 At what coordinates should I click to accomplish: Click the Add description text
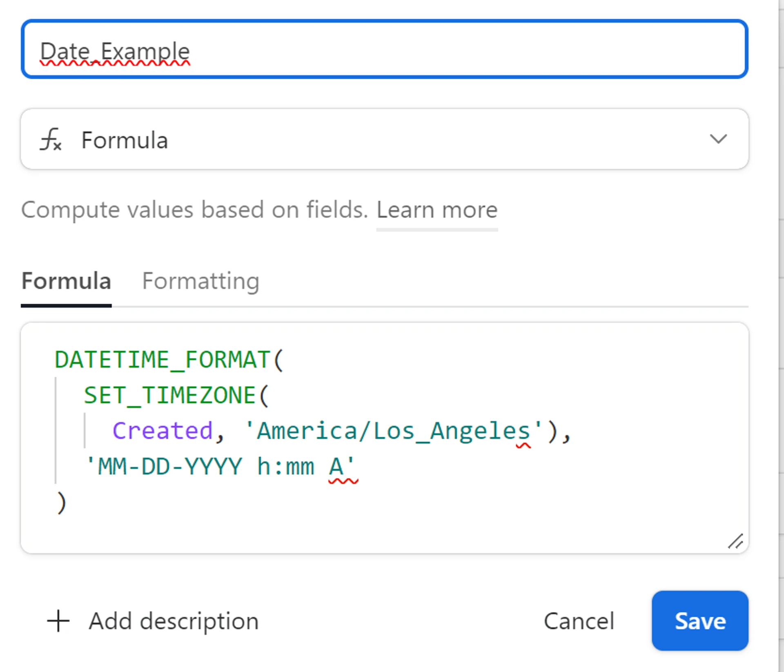click(174, 621)
